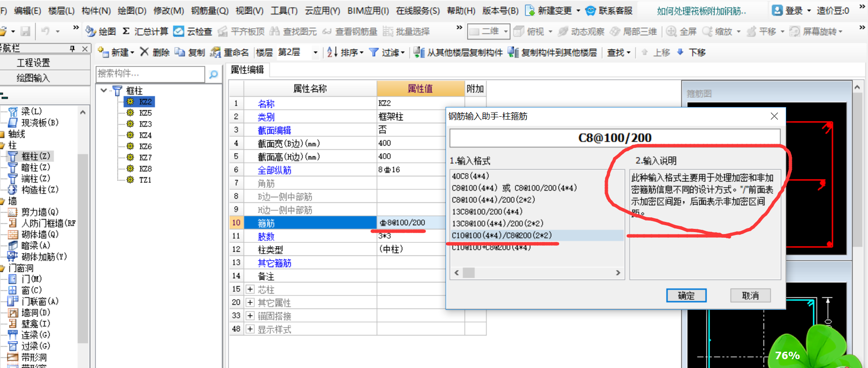The width and height of the screenshot is (868, 368).
Task: Click 动态观察 orbit tool
Action: coord(581,31)
